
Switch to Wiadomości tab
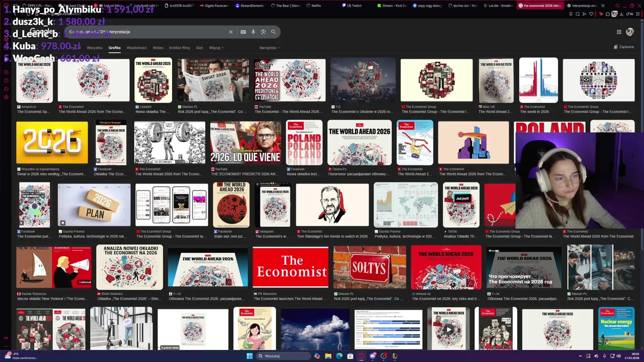click(137, 48)
